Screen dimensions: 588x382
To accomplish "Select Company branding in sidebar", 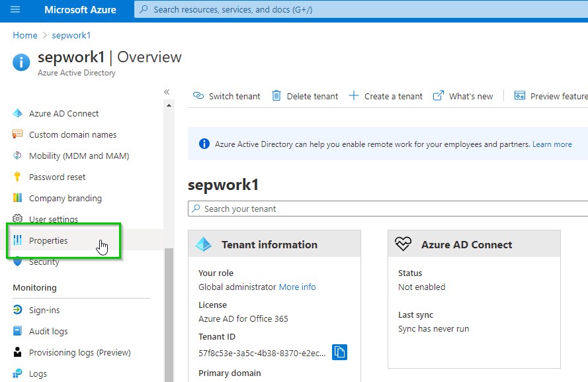I will pos(65,198).
